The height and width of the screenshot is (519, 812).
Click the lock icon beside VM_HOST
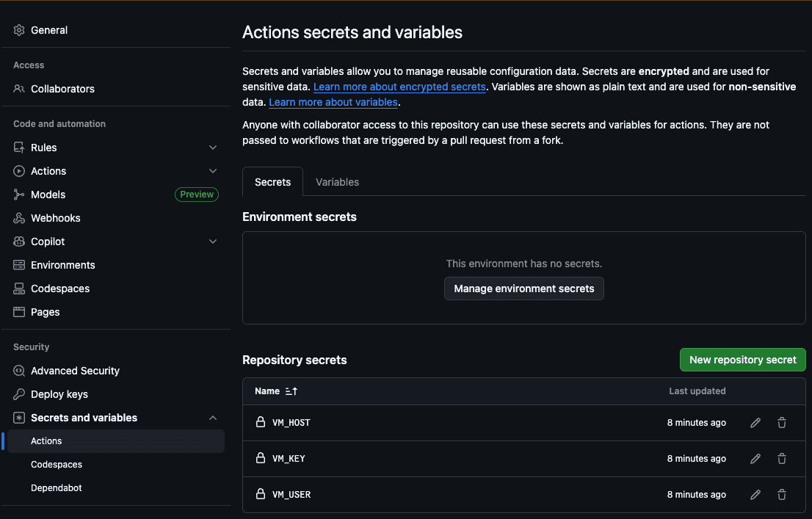261,422
